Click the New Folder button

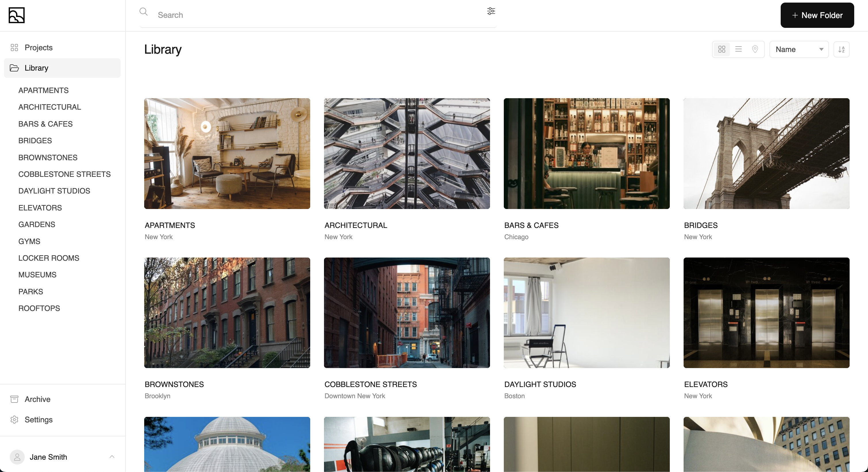click(x=817, y=15)
